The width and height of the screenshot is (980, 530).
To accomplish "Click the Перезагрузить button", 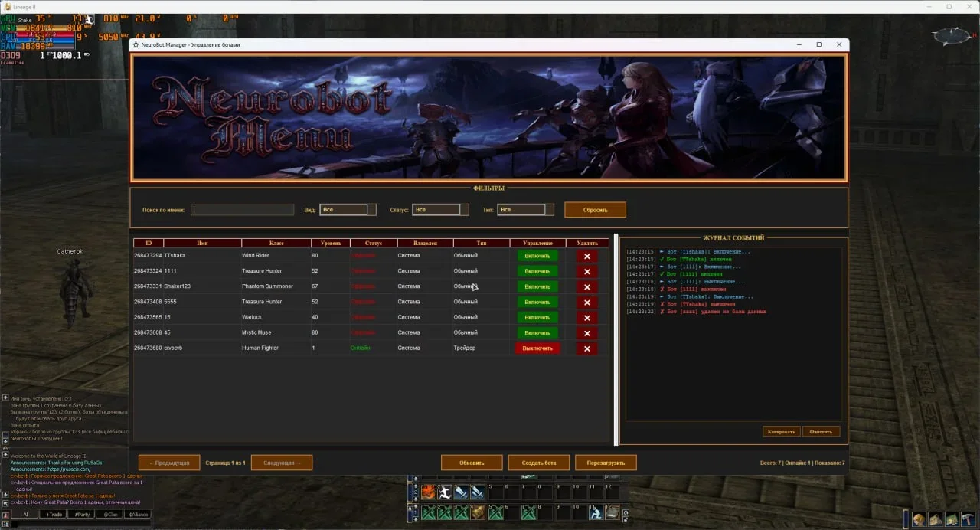I will point(606,463).
